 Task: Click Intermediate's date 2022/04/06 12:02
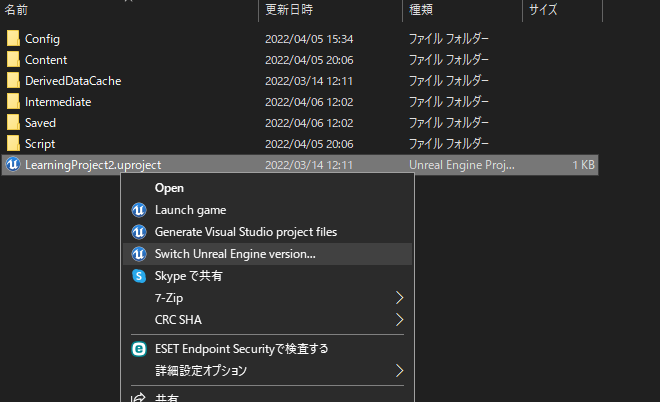point(309,102)
